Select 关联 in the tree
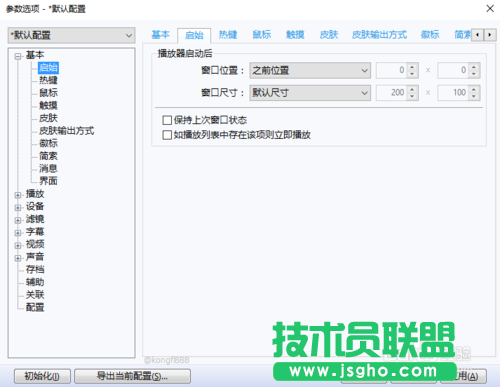 [35, 295]
